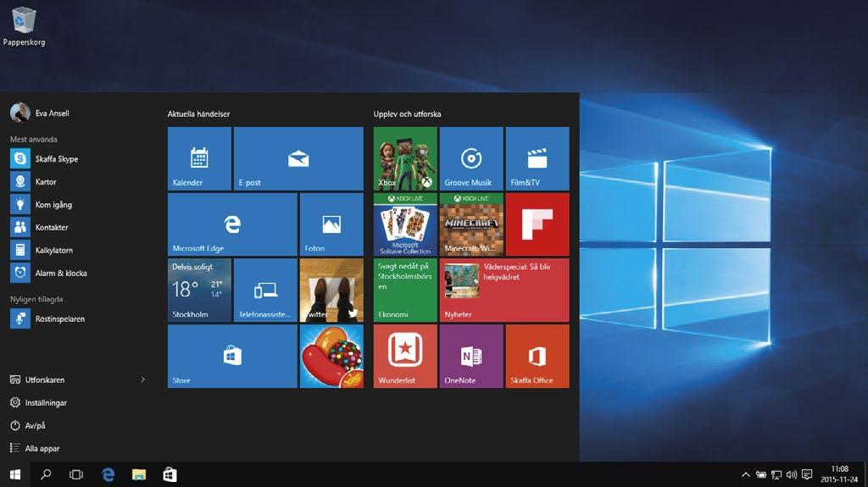Open the Stockholm weather tile
This screenshot has height=487, width=868.
pyautogui.click(x=199, y=290)
